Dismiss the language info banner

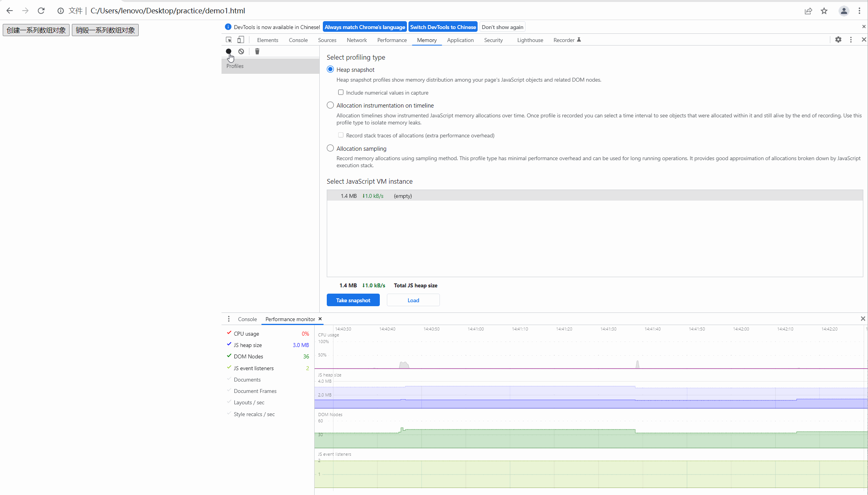(864, 27)
